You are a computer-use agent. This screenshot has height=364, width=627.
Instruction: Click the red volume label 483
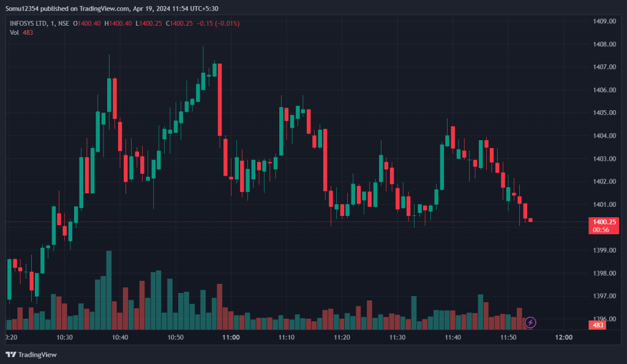coord(598,325)
